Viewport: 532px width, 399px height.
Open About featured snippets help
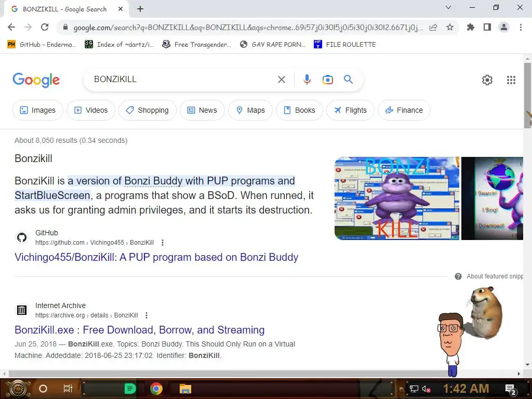pos(488,276)
